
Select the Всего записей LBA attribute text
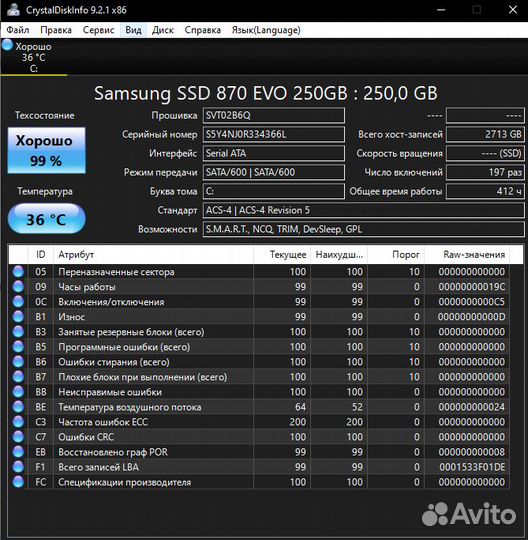coord(99,467)
